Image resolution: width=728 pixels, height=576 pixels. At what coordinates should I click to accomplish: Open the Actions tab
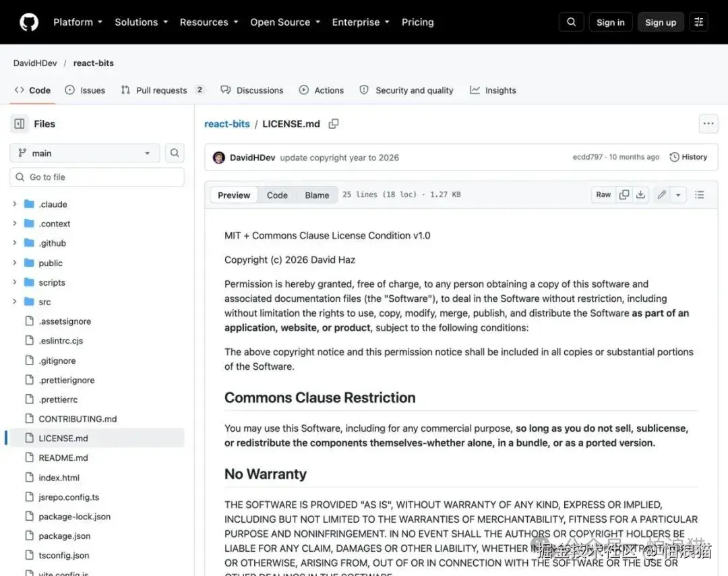[322, 90]
